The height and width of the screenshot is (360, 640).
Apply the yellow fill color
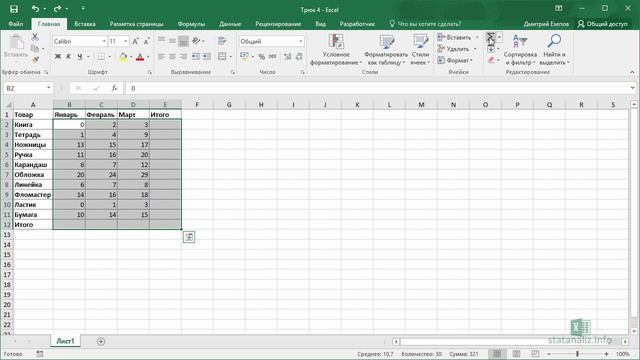(x=123, y=57)
